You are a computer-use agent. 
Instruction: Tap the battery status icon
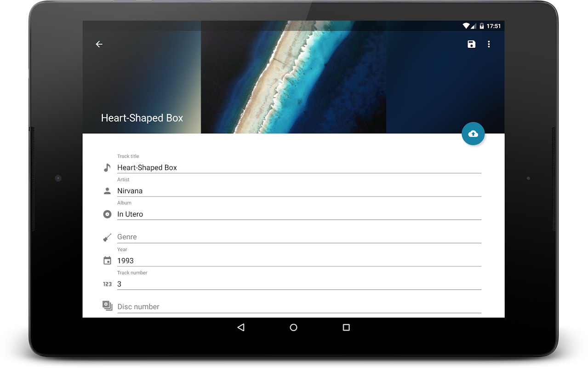[481, 26]
